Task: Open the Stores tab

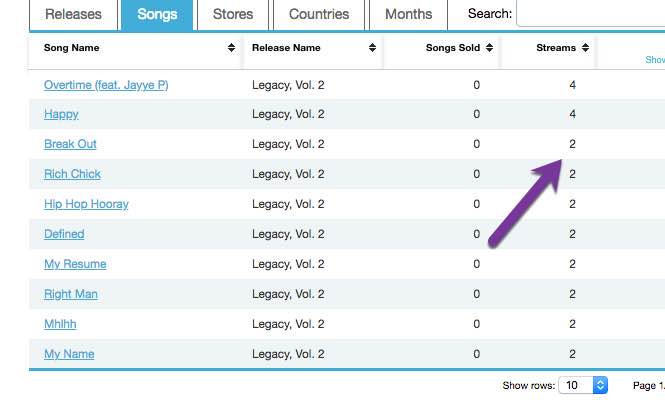Action: coord(233,14)
